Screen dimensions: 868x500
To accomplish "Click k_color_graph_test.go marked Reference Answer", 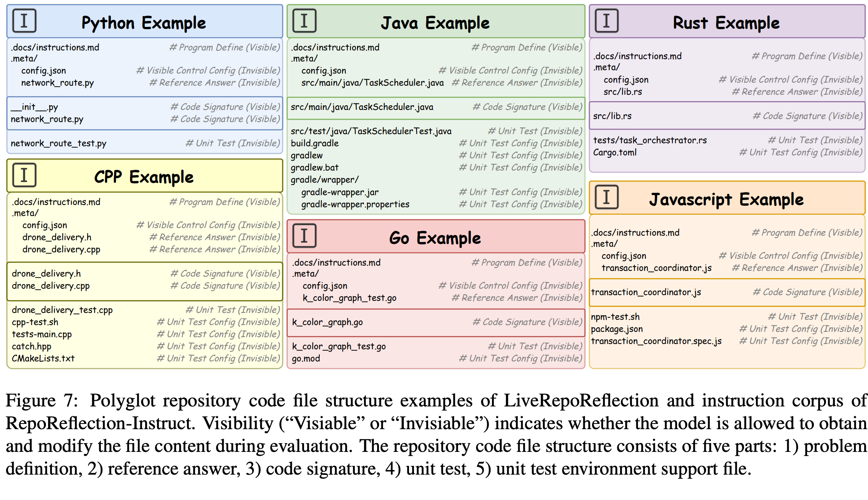I will [349, 298].
